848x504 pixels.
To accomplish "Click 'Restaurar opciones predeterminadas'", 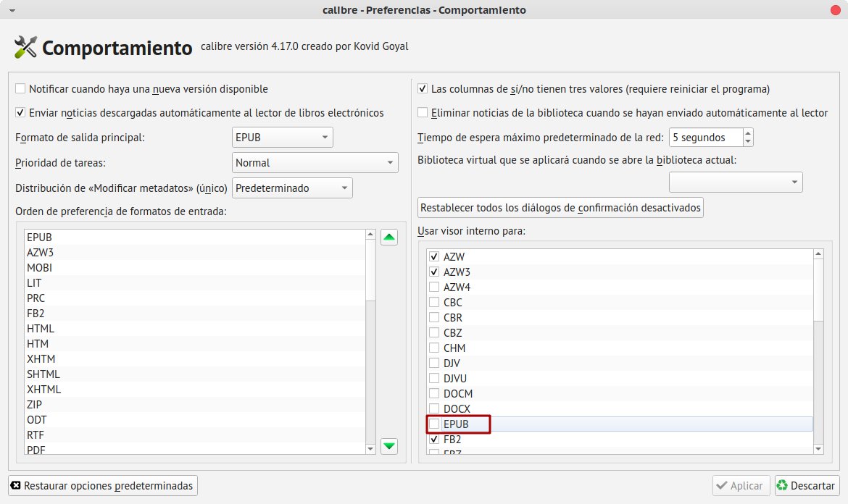I will click(102, 485).
